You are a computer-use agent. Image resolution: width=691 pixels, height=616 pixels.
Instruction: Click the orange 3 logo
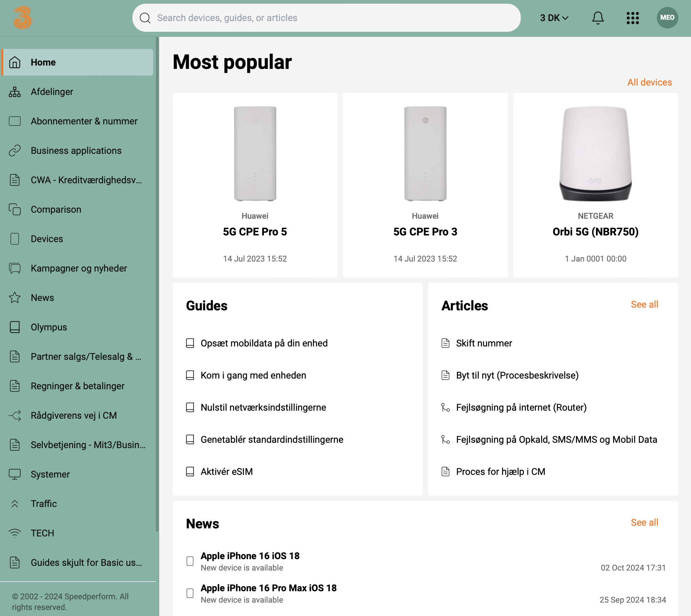coord(23,18)
